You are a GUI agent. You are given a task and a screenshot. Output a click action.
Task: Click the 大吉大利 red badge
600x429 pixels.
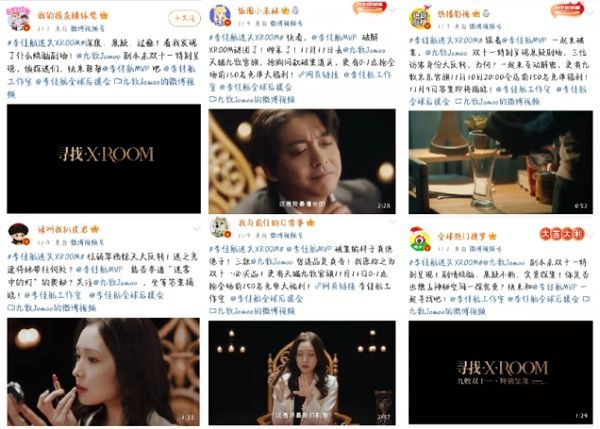point(562,234)
